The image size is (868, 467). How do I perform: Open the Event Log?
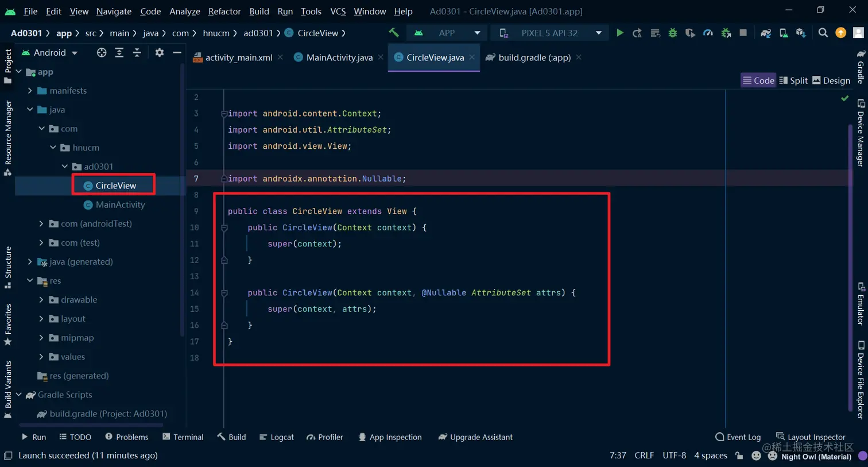point(738,437)
